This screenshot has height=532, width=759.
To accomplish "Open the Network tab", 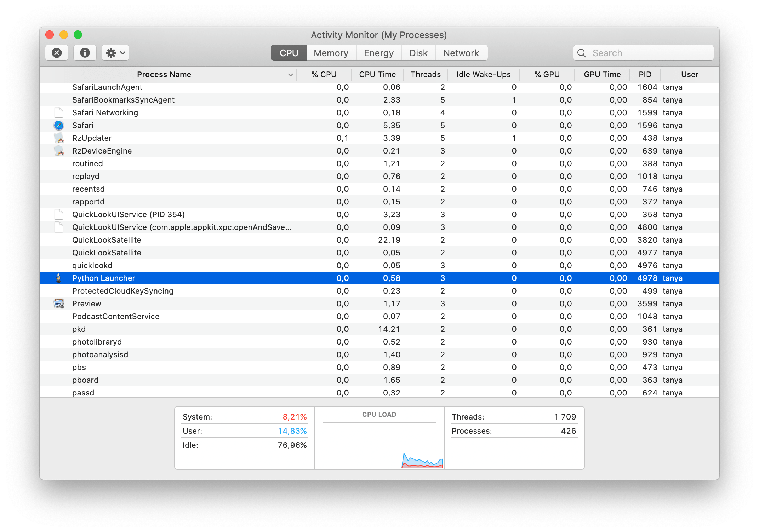I will tap(461, 52).
